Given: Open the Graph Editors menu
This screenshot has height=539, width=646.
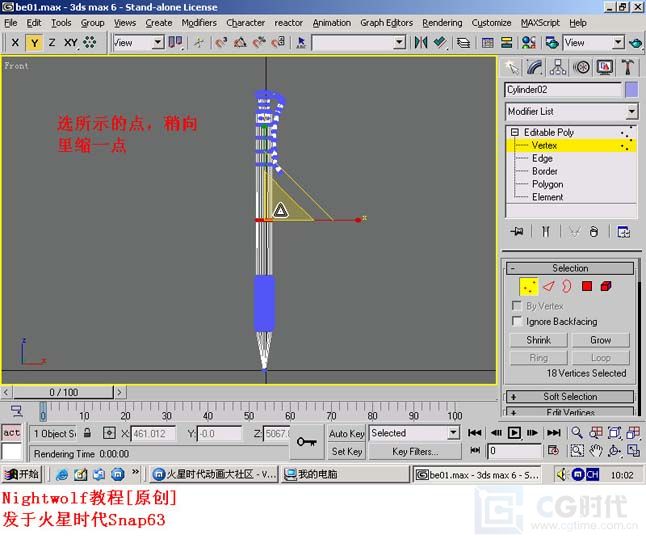Looking at the screenshot, I should 386,23.
